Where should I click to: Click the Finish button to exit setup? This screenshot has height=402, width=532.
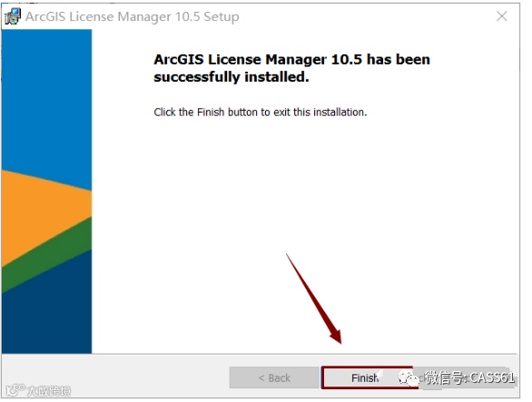pos(368,377)
